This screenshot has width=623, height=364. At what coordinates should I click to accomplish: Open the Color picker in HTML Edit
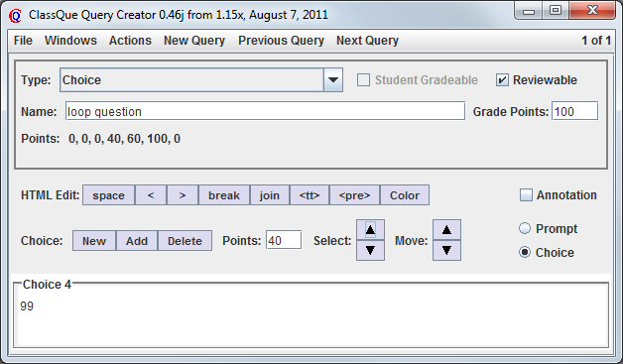[405, 195]
